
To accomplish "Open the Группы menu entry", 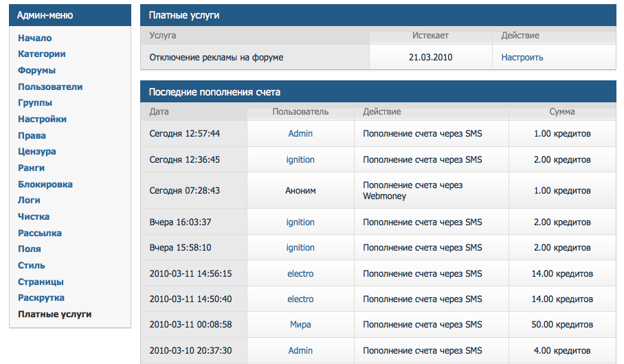I will tap(35, 103).
